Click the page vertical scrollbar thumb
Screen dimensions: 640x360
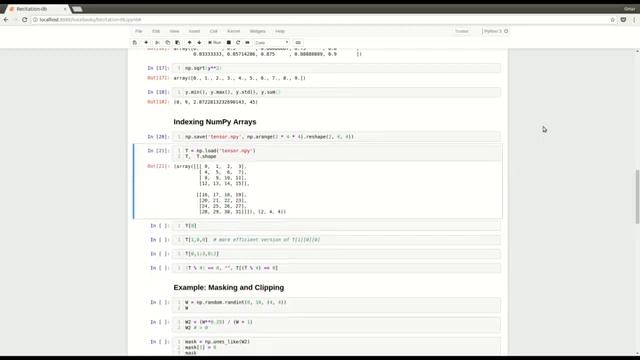coord(637,197)
